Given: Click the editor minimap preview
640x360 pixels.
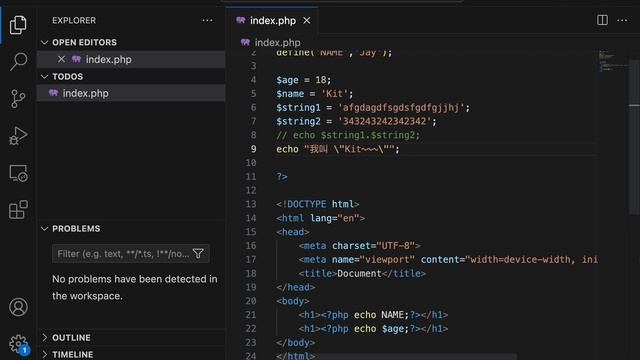Looking at the screenshot, I should 613,61.
